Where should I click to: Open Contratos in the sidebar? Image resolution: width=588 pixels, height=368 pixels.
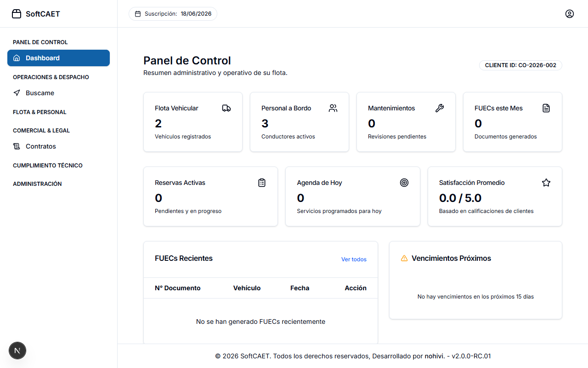(x=58, y=146)
